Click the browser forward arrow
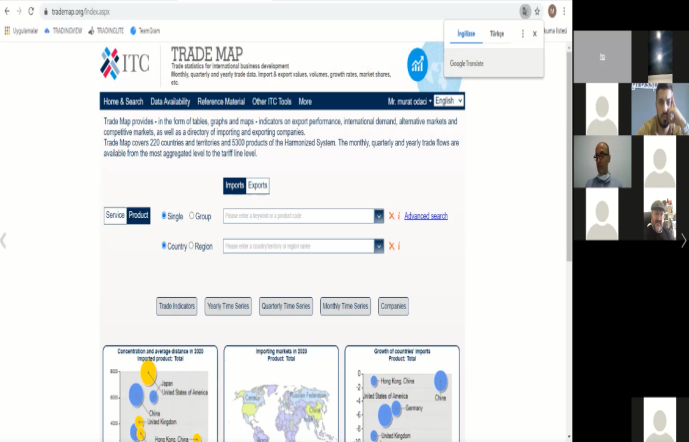Screen dimensions: 689x442 pyautogui.click(x=19, y=11)
